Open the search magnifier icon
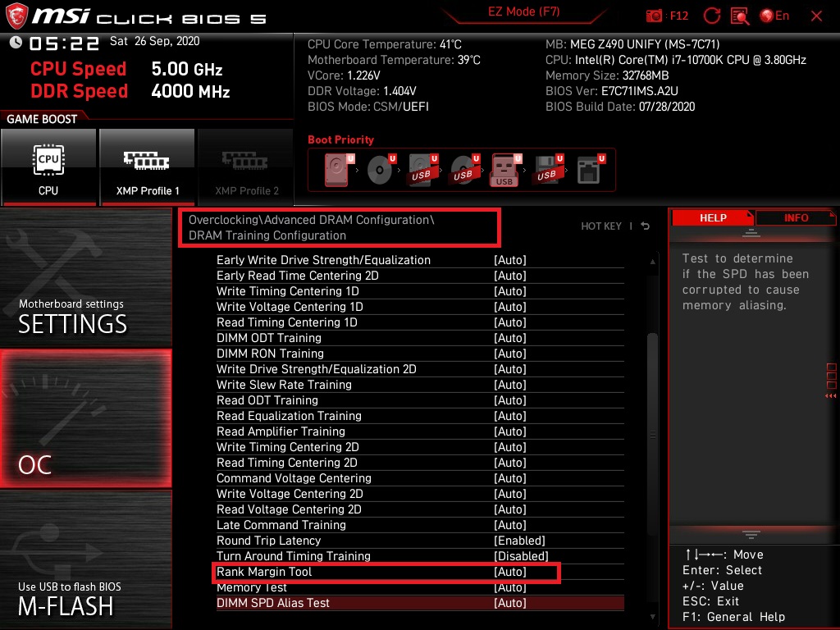This screenshot has width=840, height=630. [740, 16]
